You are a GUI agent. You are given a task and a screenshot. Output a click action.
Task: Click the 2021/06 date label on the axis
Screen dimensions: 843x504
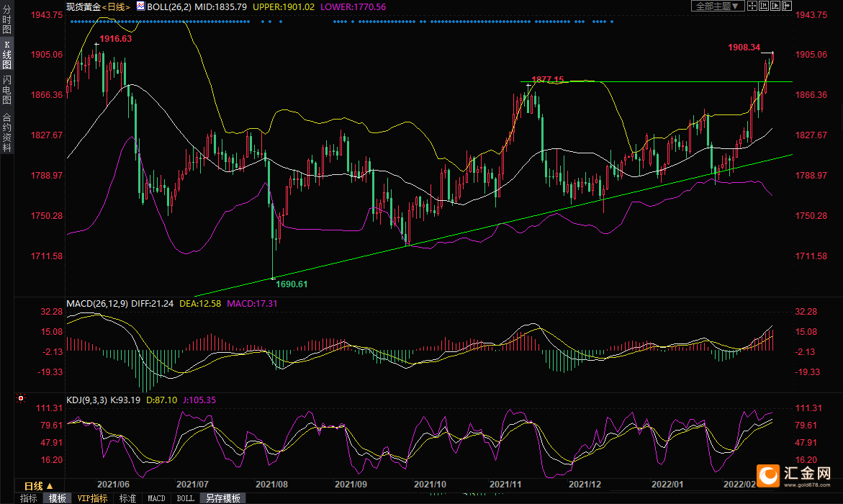click(113, 485)
